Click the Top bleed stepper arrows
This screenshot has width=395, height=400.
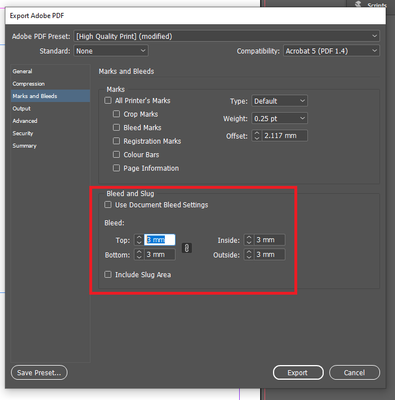(x=139, y=240)
